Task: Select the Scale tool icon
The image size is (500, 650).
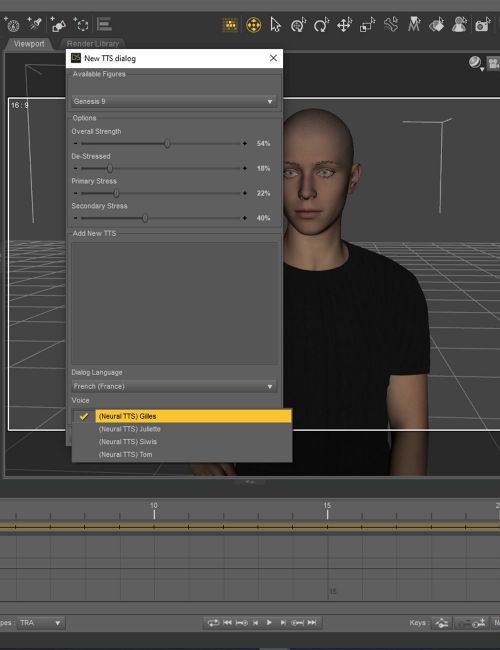Action: tap(367, 25)
